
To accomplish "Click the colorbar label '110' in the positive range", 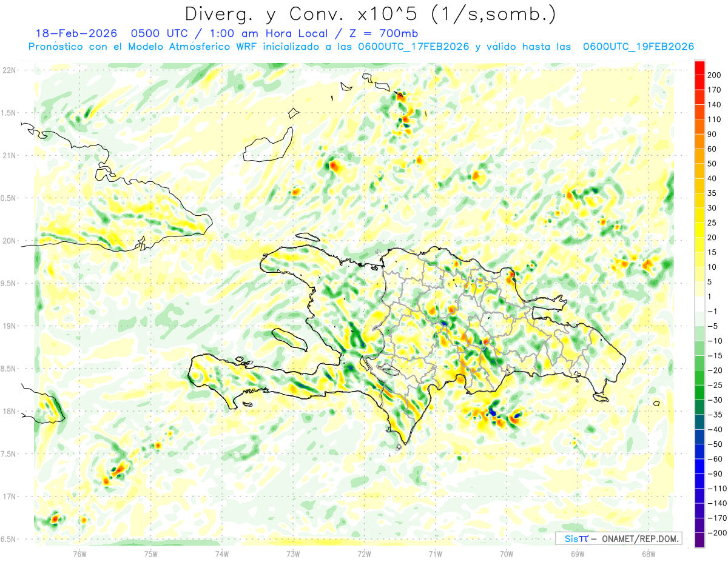I will click(715, 119).
